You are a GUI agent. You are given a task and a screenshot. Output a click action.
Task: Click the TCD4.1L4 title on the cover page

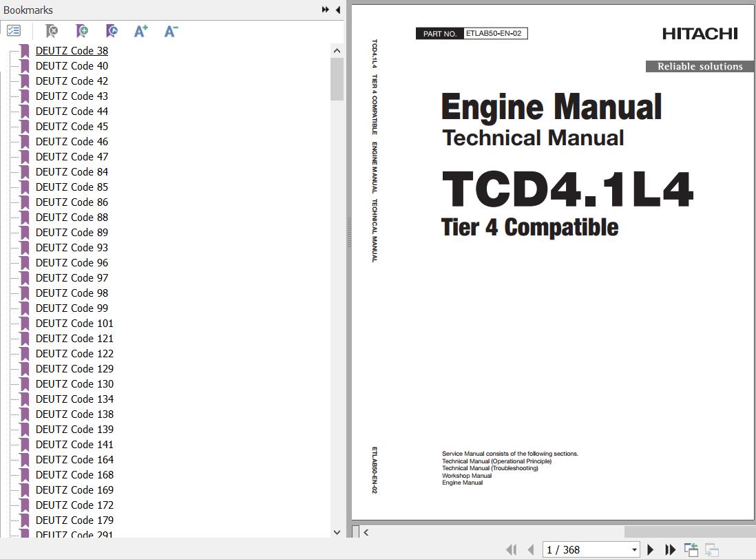pos(567,189)
